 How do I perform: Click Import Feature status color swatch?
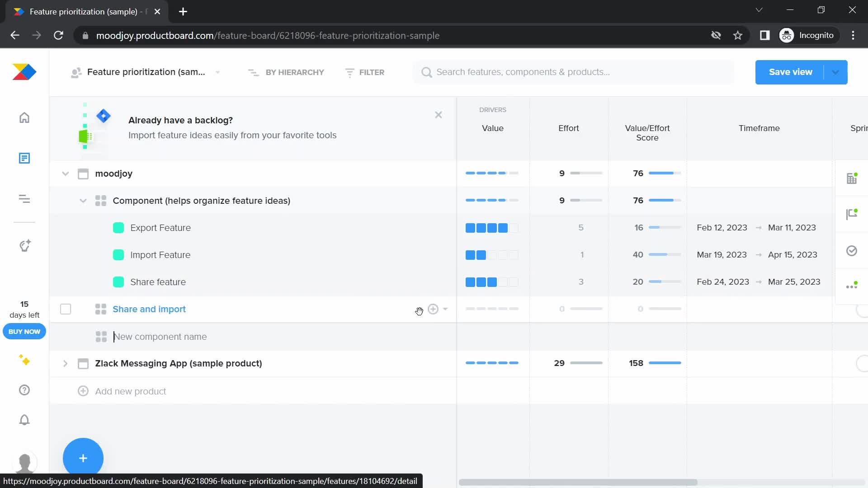[118, 255]
